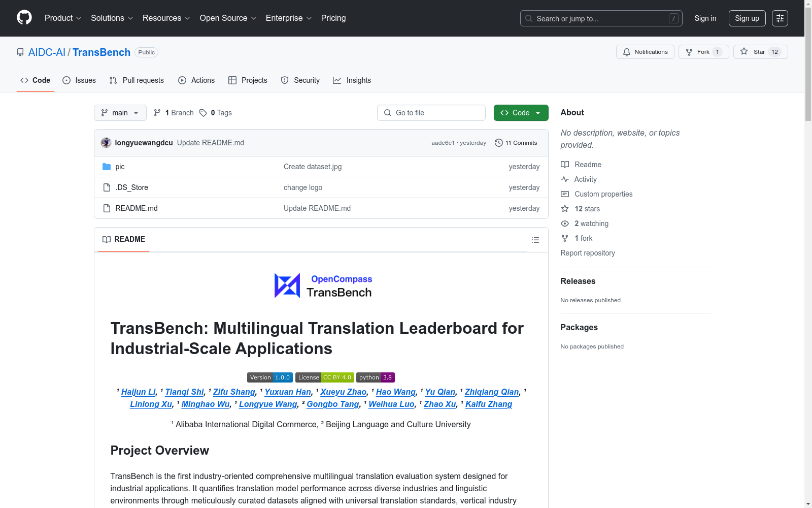The width and height of the screenshot is (812, 508).
Task: Click the 'Create dataset.jpg' commit message
Action: 313,167
